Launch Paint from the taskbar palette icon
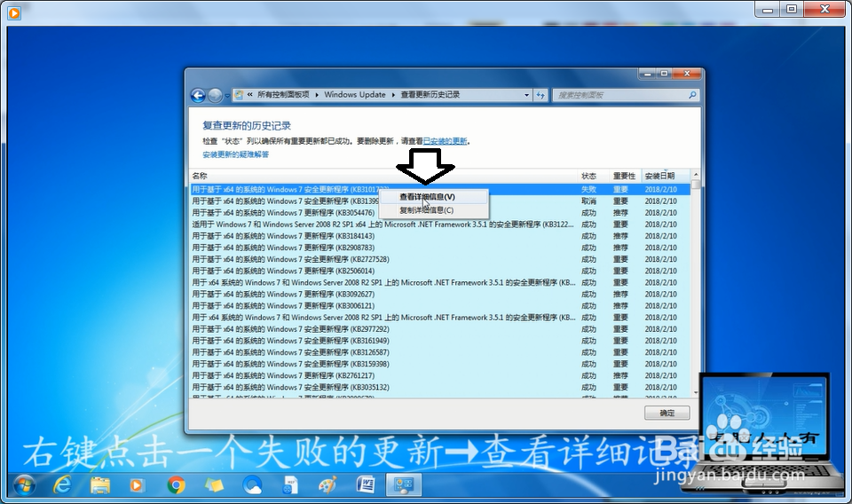The image size is (852, 504). 327,484
